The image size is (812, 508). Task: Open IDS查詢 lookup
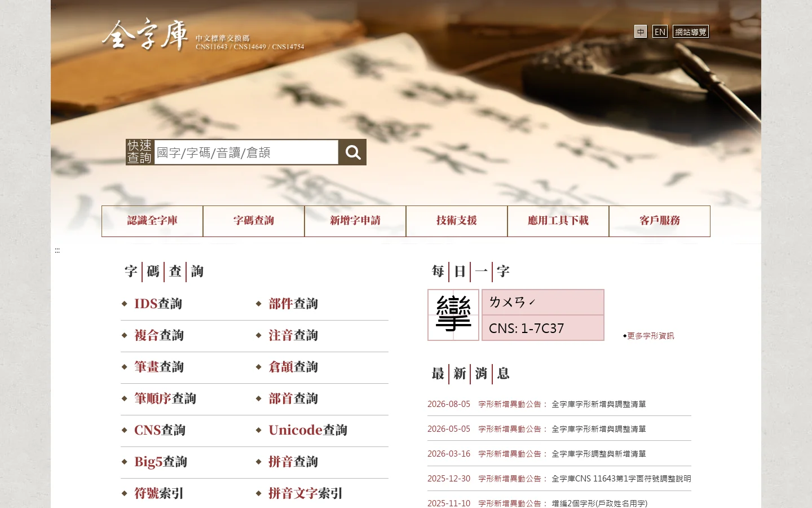158,304
